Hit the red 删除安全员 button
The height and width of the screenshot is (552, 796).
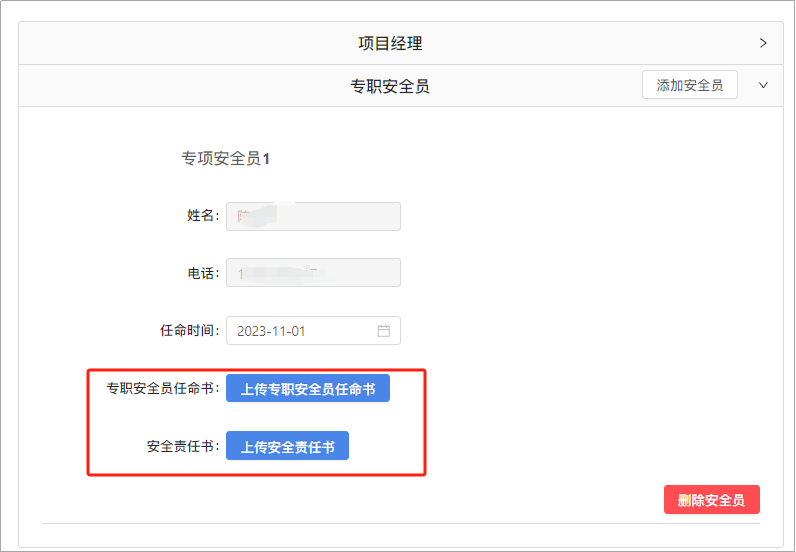point(711,500)
